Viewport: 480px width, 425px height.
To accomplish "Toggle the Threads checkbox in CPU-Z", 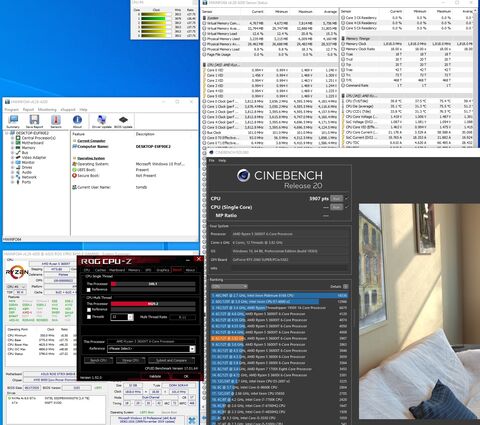I will 89,317.
